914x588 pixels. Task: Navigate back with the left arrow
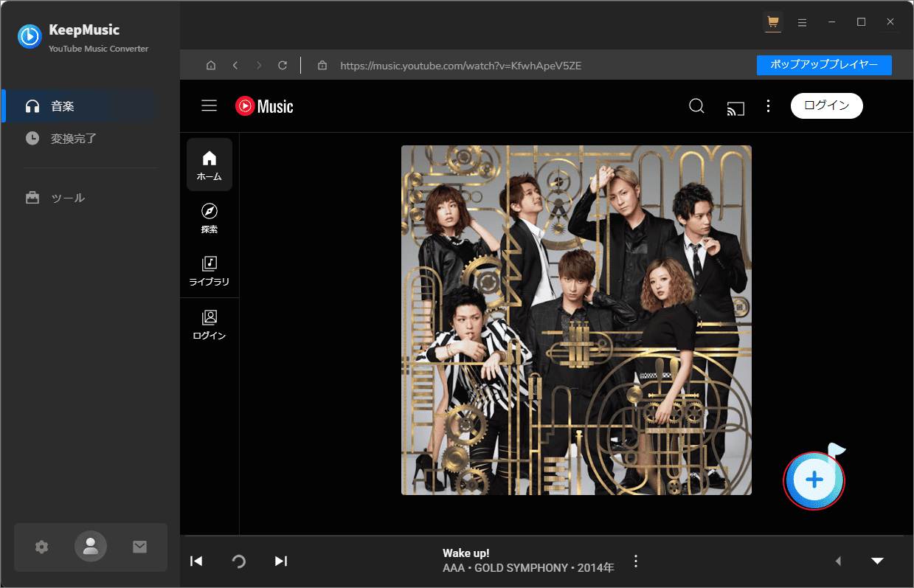235,66
